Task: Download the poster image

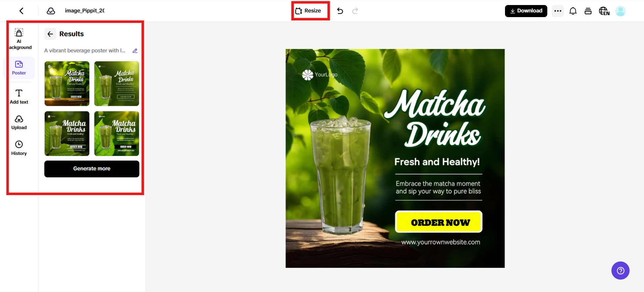Action: 526,11
